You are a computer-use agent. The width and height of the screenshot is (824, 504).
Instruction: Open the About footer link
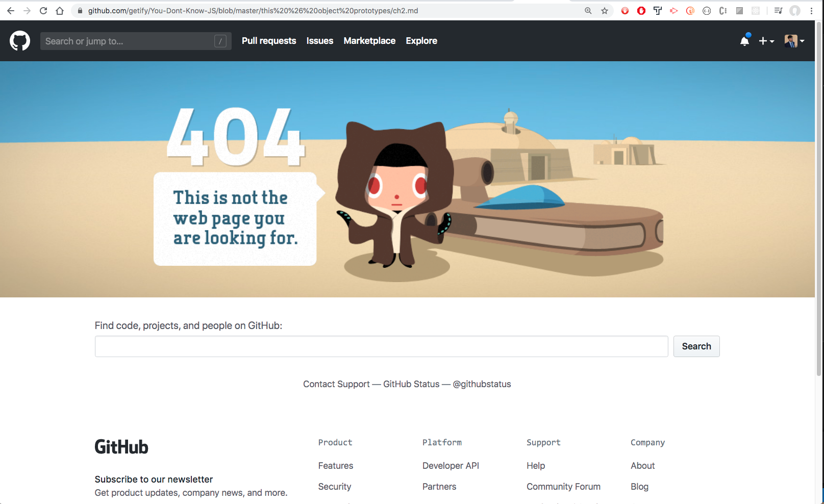pyautogui.click(x=642, y=466)
